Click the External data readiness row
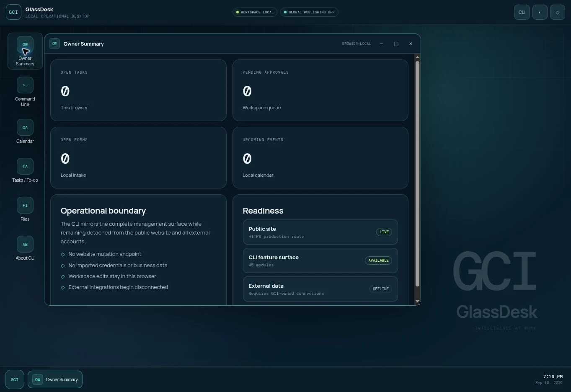Viewport: 571px width, 392px height. pos(320,289)
